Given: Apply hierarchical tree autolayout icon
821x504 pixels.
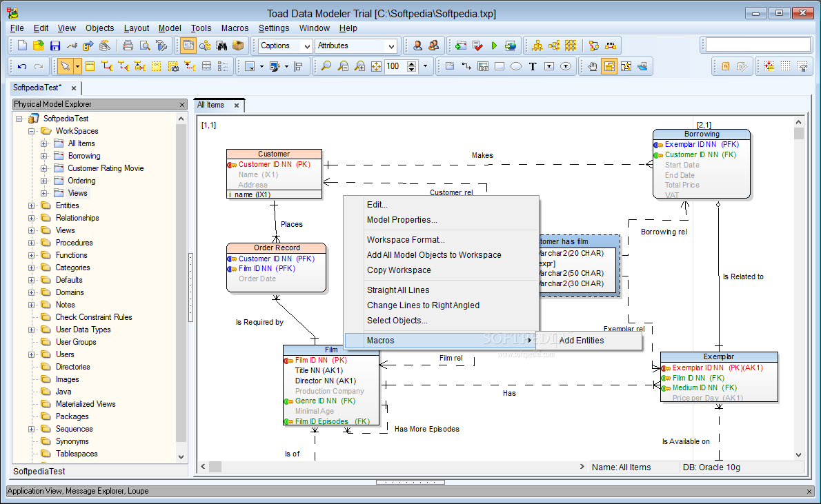Looking at the screenshot, I should coord(537,46).
